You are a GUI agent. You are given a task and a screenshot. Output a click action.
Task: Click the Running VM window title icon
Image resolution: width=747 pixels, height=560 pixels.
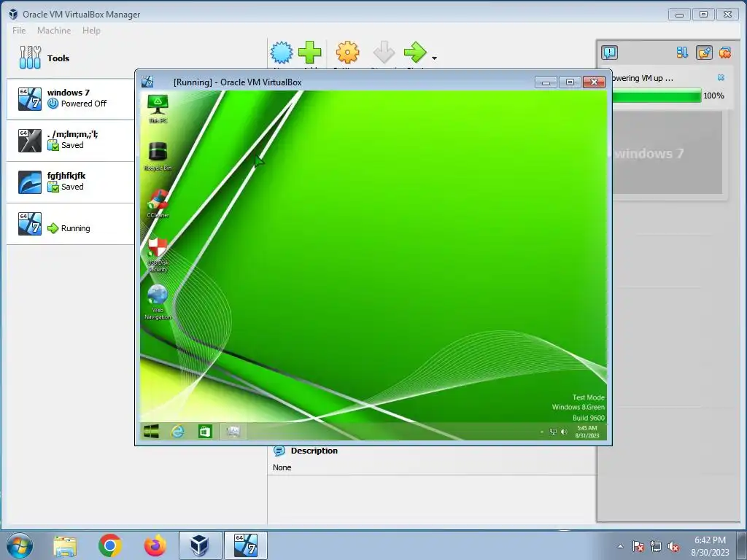click(147, 82)
